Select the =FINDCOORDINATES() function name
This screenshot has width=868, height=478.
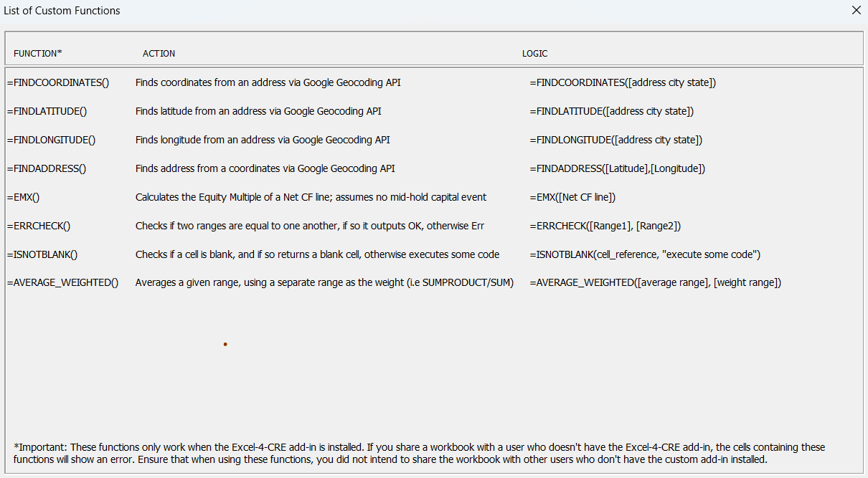coord(58,82)
